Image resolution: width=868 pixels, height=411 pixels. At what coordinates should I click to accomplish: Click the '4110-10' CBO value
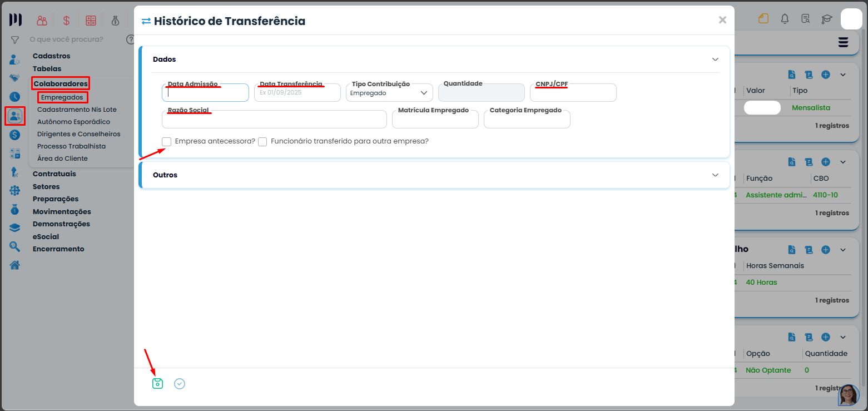825,195
